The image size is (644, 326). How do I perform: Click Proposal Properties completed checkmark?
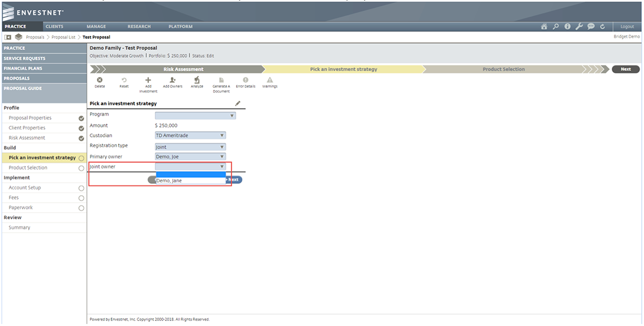tap(81, 118)
